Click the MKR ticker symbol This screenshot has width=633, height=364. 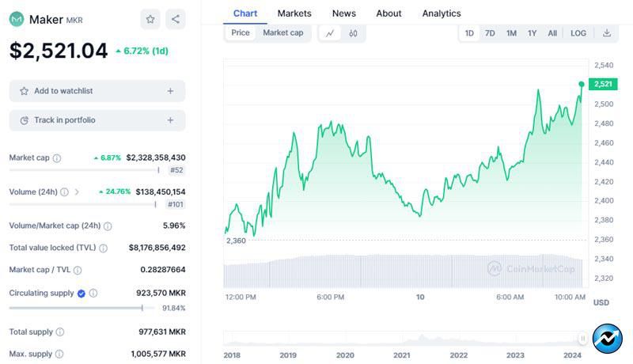click(74, 20)
